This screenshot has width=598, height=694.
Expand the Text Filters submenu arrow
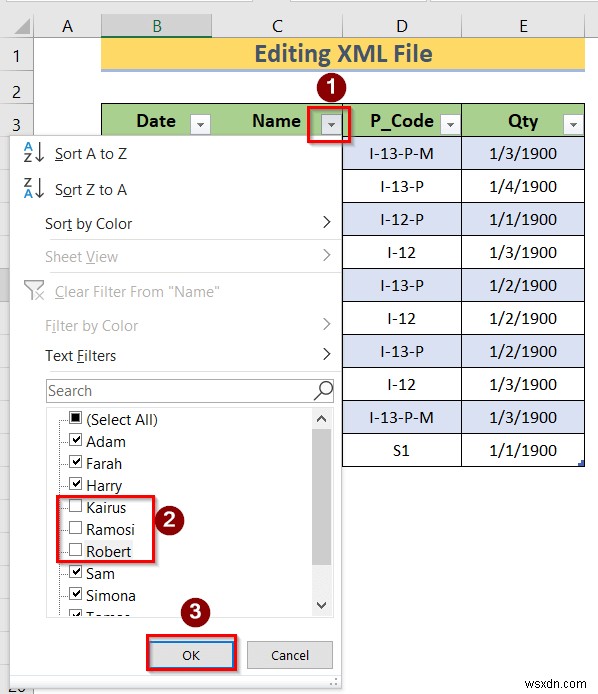pyautogui.click(x=327, y=354)
